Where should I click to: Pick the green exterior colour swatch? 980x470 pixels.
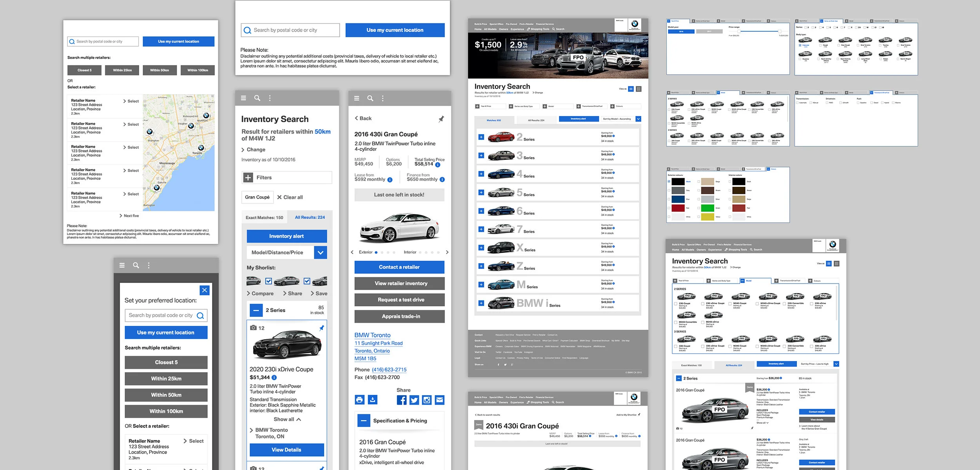pyautogui.click(x=708, y=208)
